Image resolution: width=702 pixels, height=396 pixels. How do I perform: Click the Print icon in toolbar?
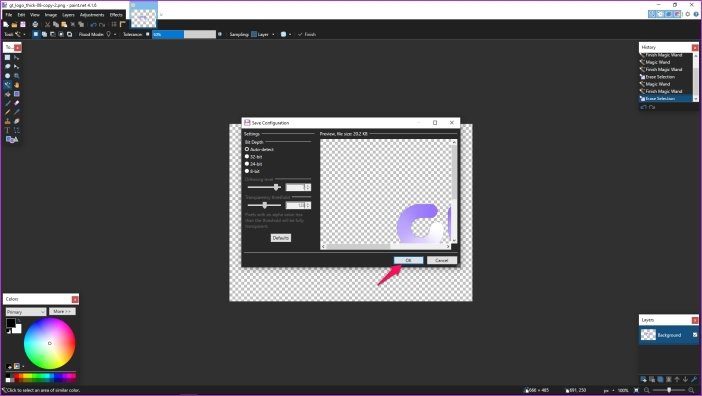35,24
